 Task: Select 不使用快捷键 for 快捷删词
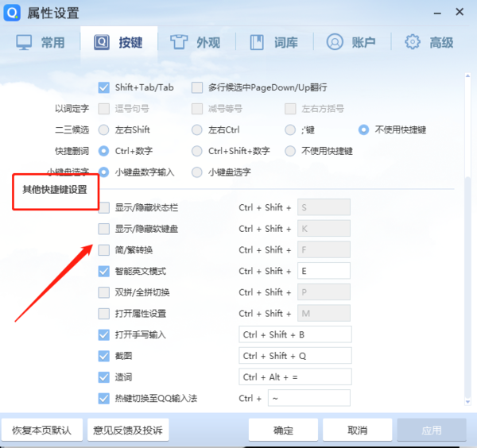290,151
